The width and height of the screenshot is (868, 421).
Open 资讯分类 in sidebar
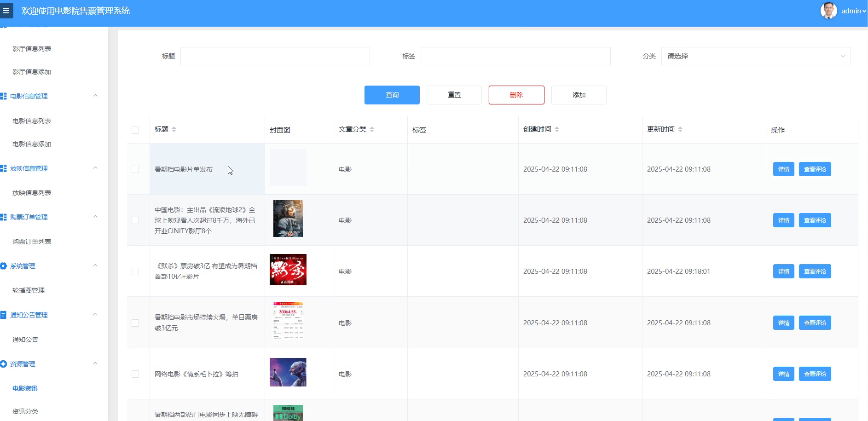[x=25, y=411]
